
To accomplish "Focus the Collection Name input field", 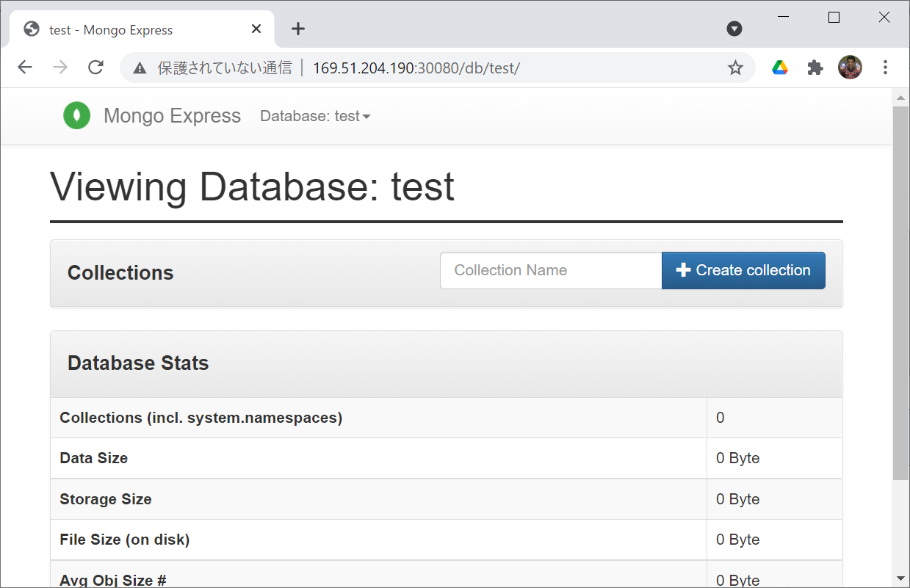I will click(551, 270).
